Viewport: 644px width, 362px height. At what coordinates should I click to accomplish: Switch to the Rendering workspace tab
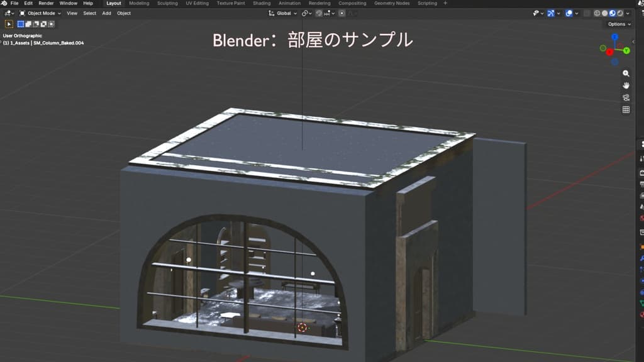[319, 3]
